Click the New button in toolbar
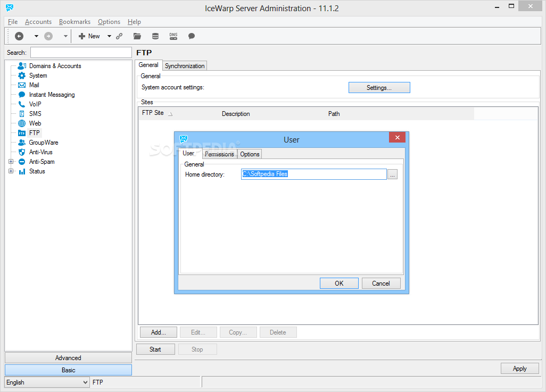Screen dimensions: 546x392 tap(89, 36)
